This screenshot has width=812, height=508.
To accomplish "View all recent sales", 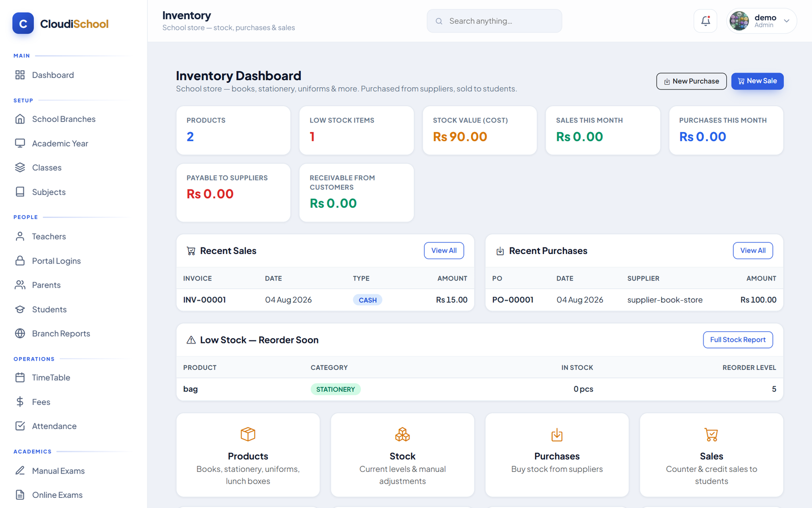I will 444,250.
